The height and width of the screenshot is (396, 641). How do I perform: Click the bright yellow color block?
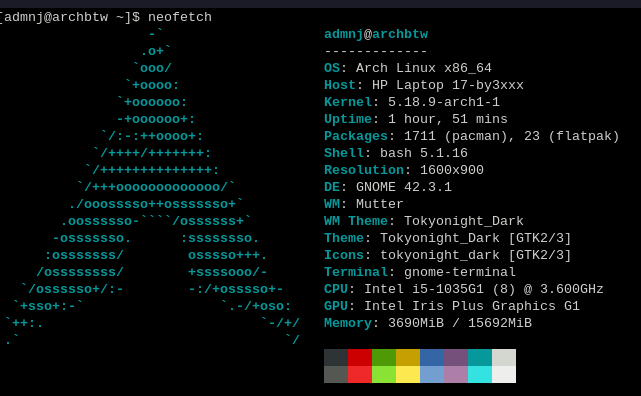tap(408, 374)
